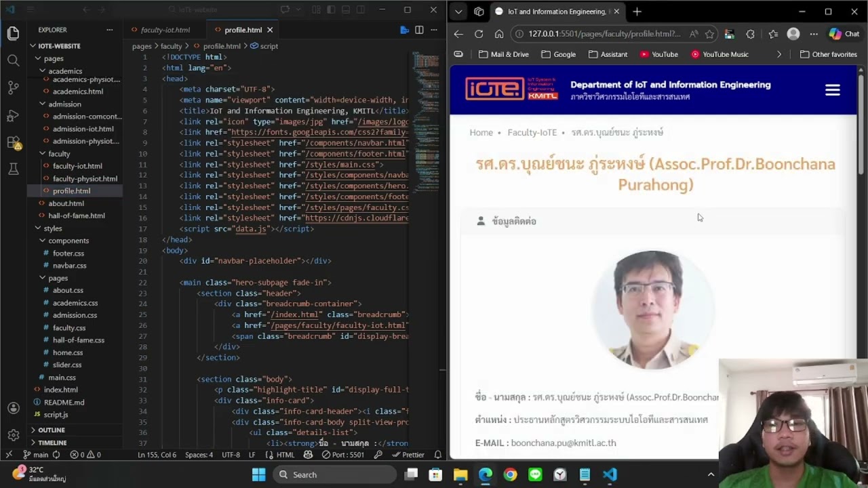Reload the page in Edge

(479, 34)
